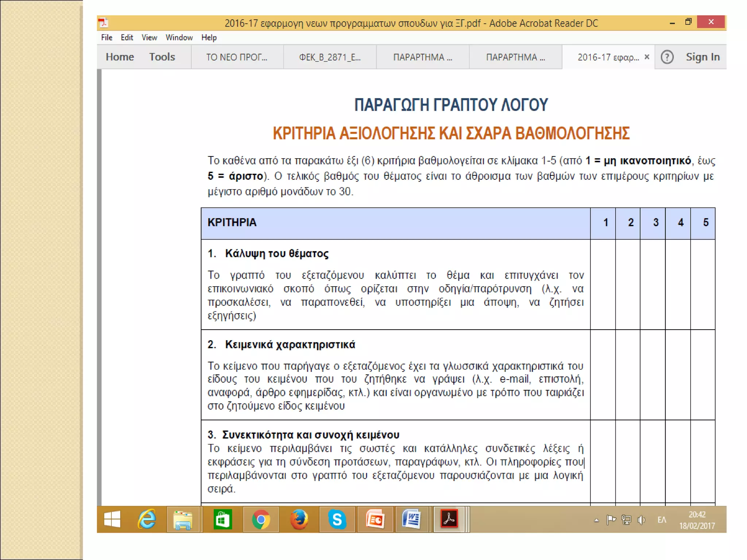This screenshot has width=747, height=560.
Task: Launch Windows Store from taskbar
Action: pos(222,519)
